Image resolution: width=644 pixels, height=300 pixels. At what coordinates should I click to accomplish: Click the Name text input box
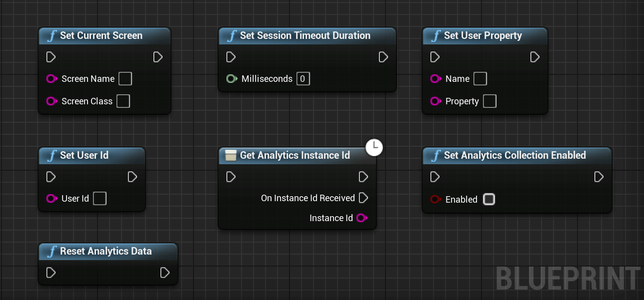tap(480, 79)
